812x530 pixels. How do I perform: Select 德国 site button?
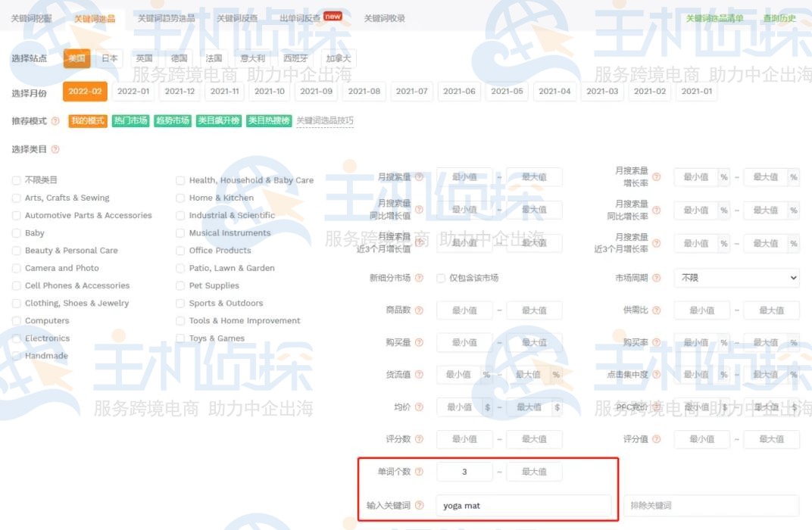point(180,58)
